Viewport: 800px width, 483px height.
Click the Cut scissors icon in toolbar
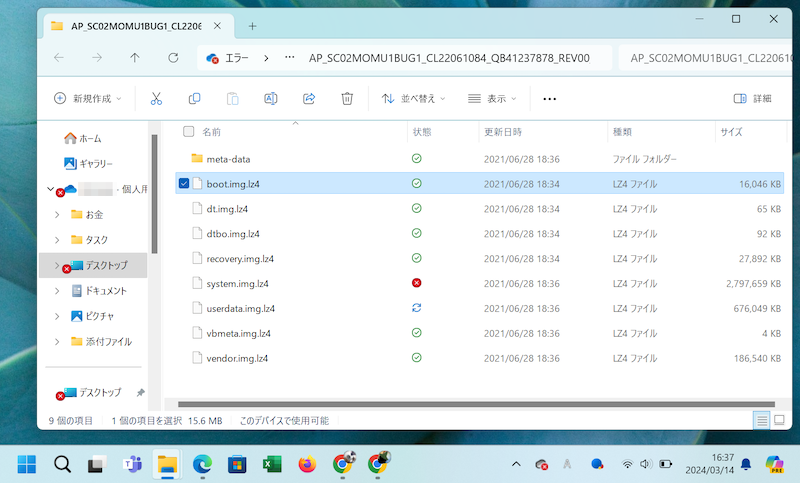click(x=156, y=99)
